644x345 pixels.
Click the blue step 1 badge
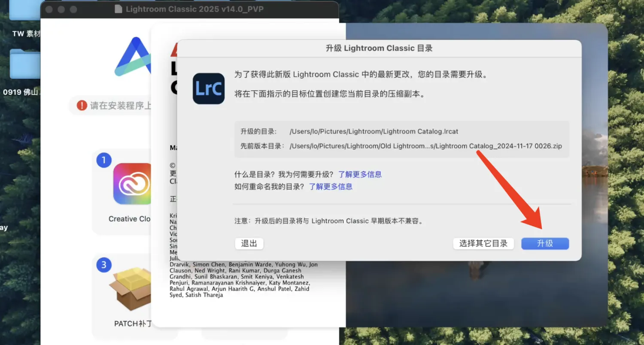click(x=103, y=160)
